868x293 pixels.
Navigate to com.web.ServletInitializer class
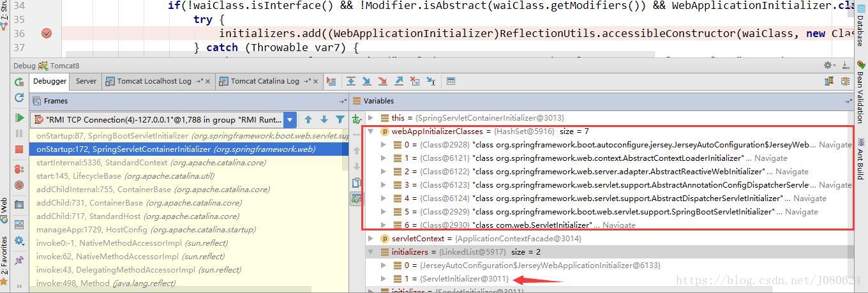click(618, 225)
